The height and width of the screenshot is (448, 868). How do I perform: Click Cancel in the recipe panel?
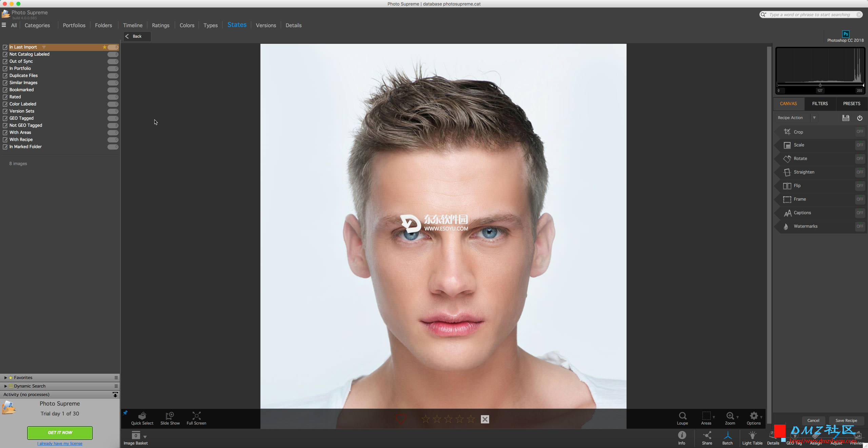(x=813, y=421)
